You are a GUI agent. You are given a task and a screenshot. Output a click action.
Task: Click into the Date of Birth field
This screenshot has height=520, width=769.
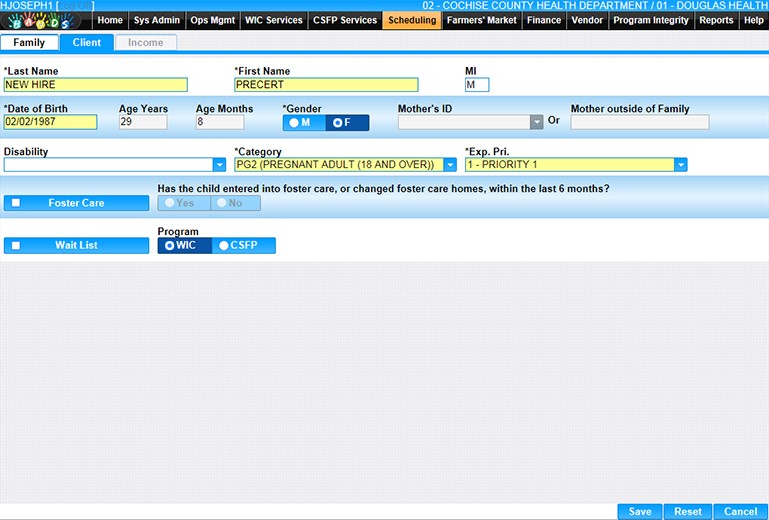50,122
